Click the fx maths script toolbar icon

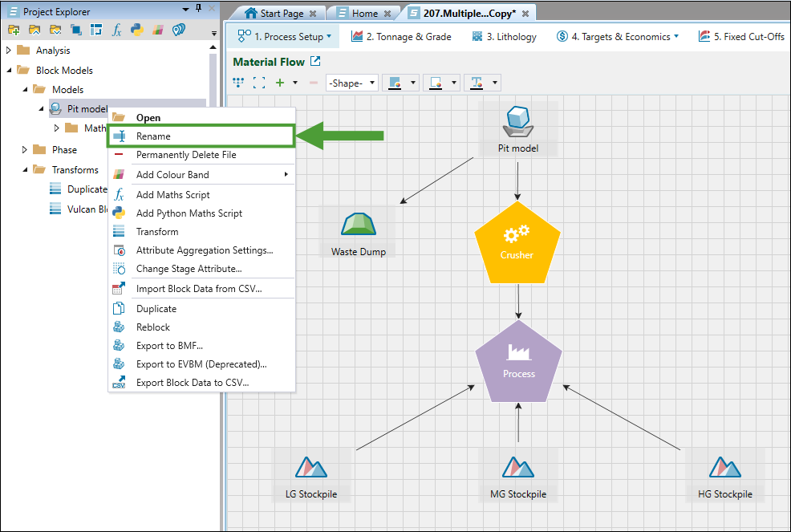[x=117, y=30]
